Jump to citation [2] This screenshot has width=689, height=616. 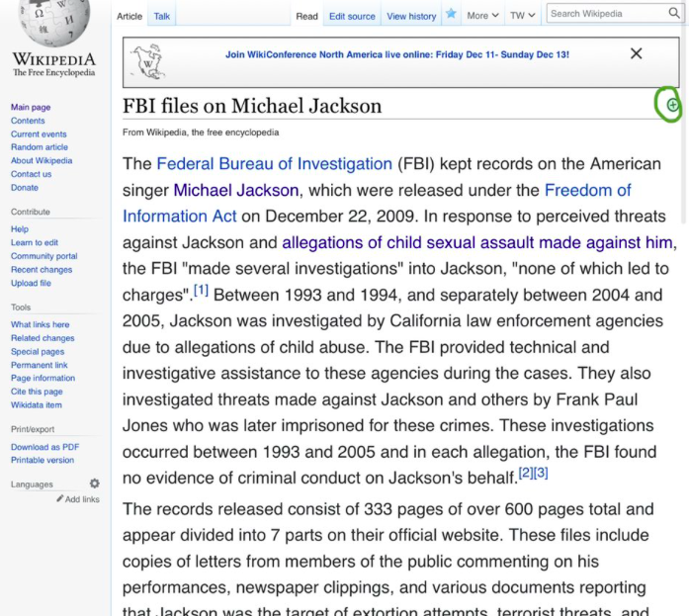(526, 473)
